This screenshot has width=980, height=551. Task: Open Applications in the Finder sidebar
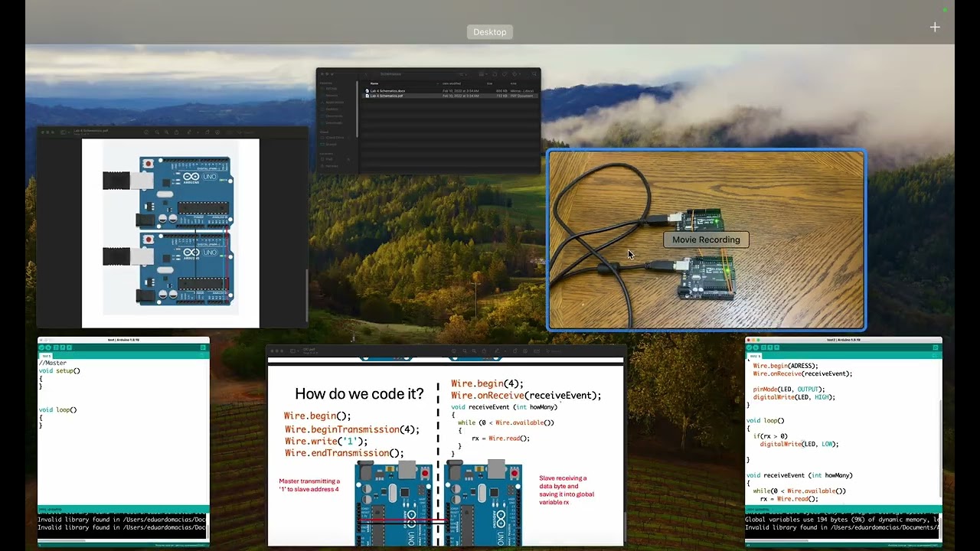[335, 102]
